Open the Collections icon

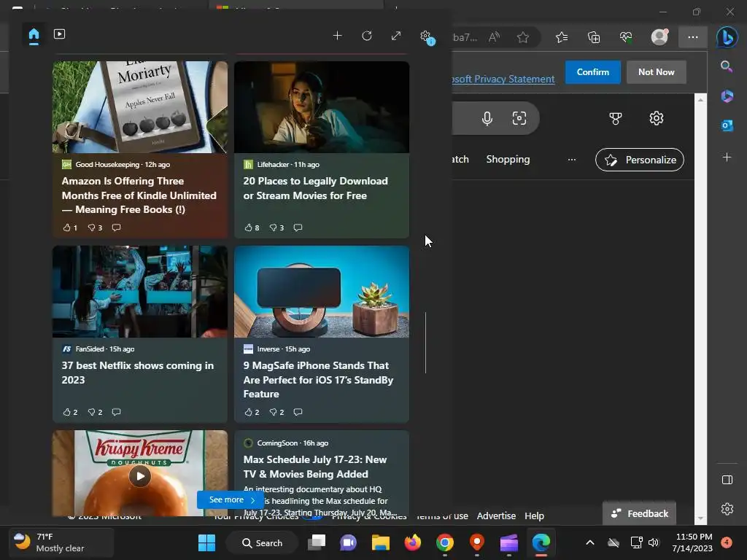click(594, 37)
